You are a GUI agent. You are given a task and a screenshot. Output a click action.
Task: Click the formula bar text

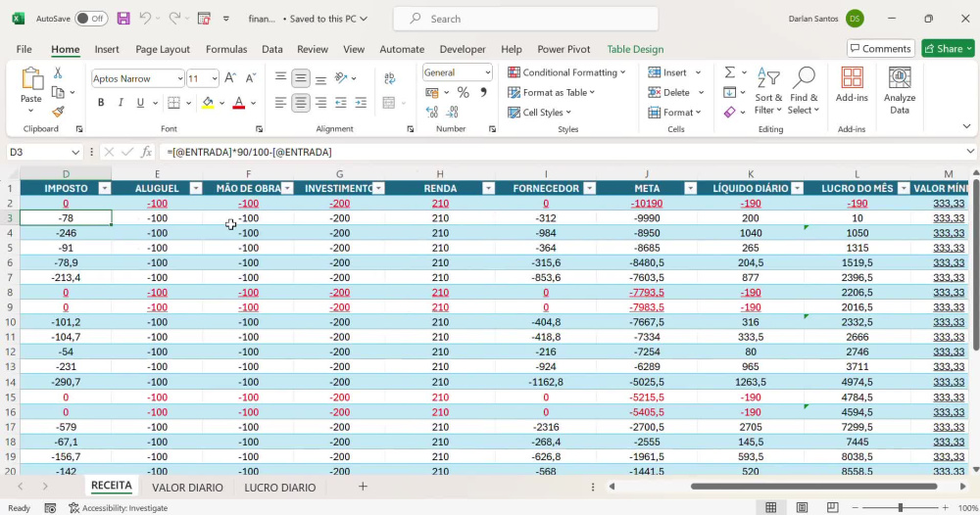coord(249,153)
